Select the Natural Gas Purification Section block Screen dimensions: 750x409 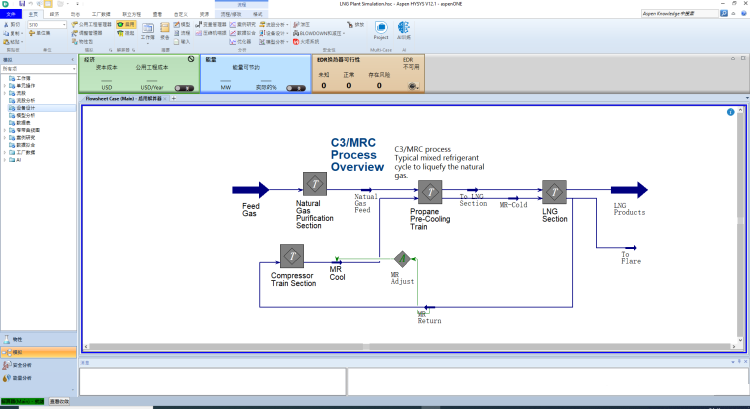tap(315, 184)
